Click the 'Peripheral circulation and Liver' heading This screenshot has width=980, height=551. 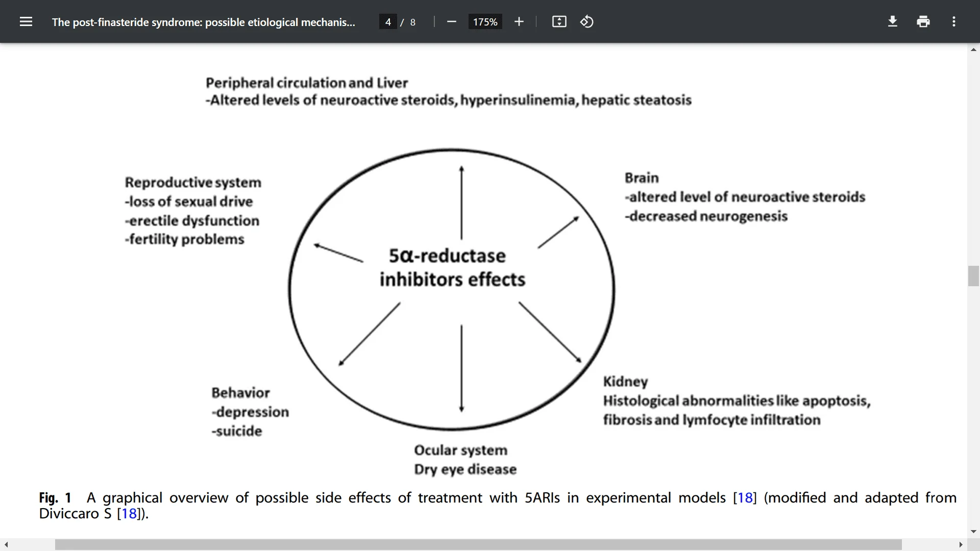(307, 83)
